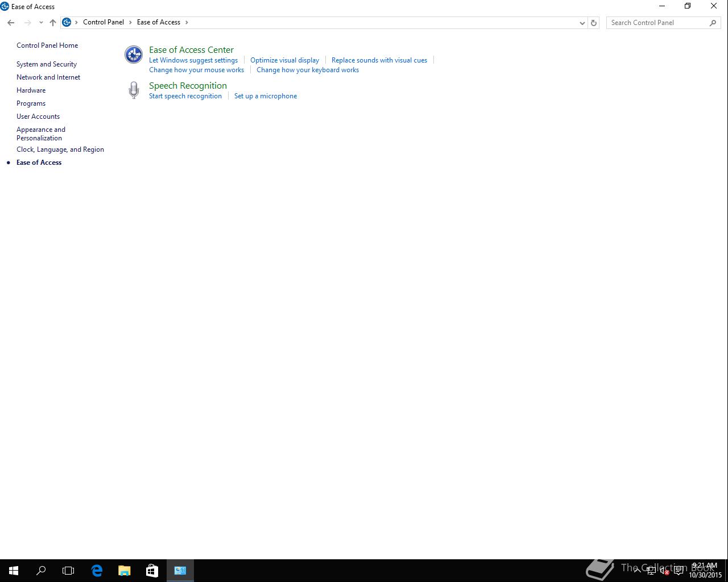
Task: Expand the address bar history dropdown
Action: (582, 23)
